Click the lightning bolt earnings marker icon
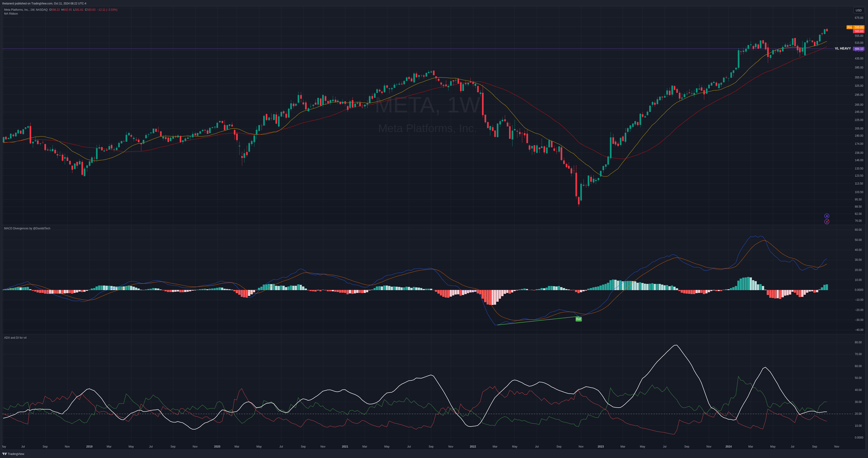Screen dimensions: 868x458 [827, 222]
